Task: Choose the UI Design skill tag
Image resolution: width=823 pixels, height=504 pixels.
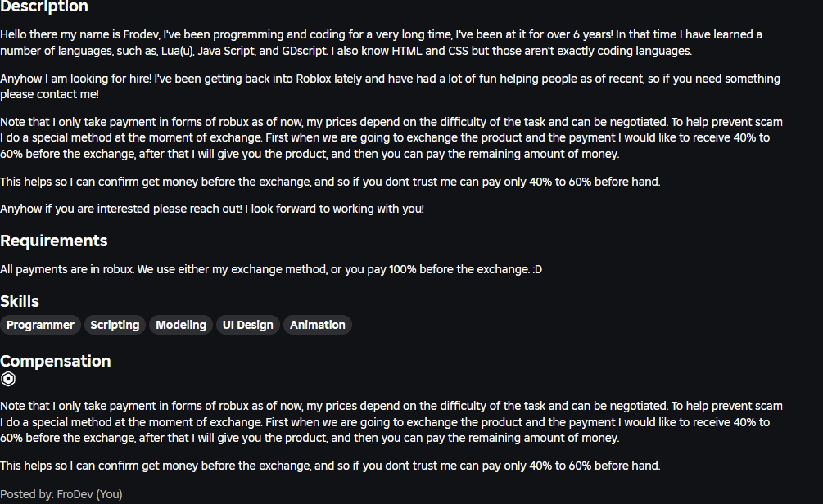Action: 248,325
